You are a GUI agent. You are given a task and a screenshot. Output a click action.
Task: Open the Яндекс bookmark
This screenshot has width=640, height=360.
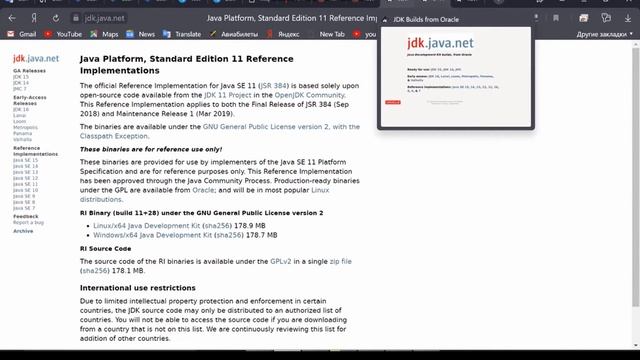coord(283,34)
